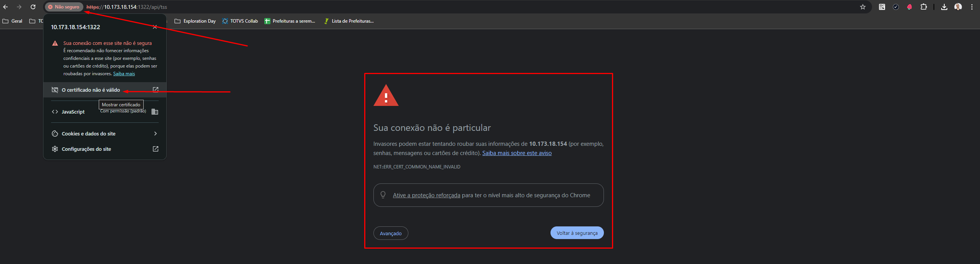Open 'Saiba mais sobre este aviso' link
The width and height of the screenshot is (980, 264).
[x=517, y=153]
